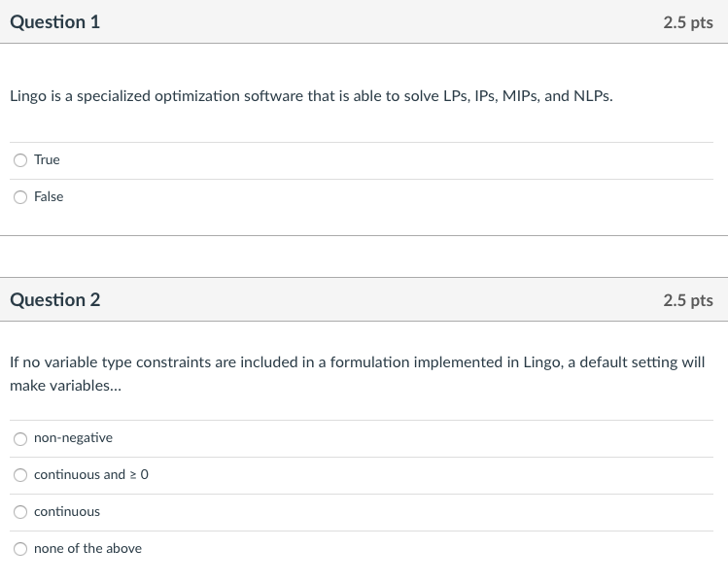Select the plain 'continuous' radio button
Viewport: 728px width, 583px height.
pyautogui.click(x=20, y=512)
